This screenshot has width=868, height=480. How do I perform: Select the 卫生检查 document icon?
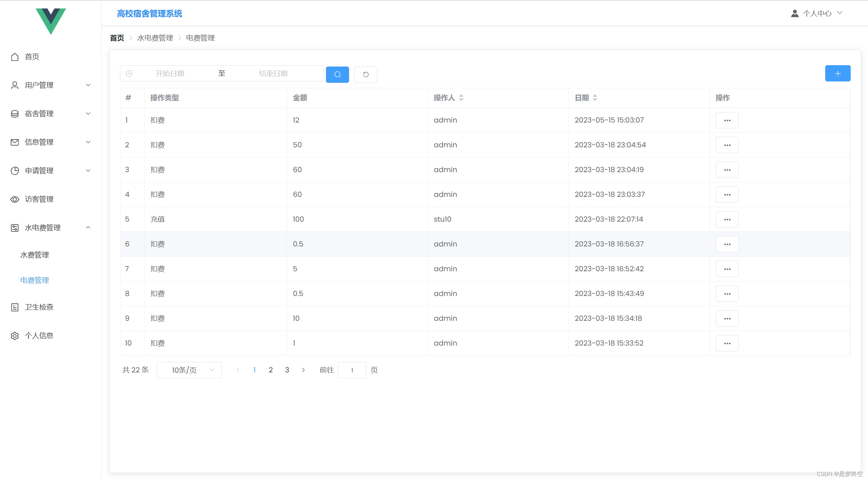coord(15,307)
